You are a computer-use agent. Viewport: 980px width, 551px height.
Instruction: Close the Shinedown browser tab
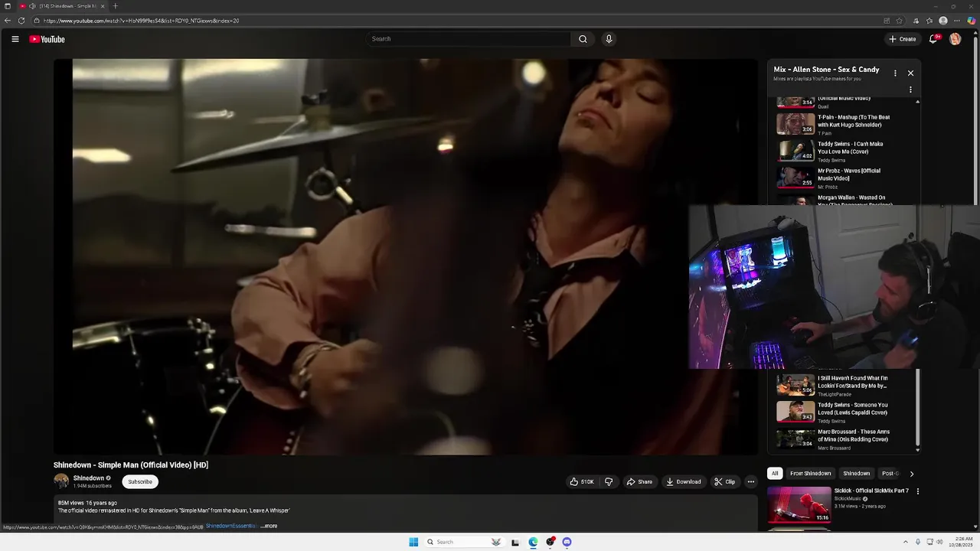pyautogui.click(x=103, y=6)
